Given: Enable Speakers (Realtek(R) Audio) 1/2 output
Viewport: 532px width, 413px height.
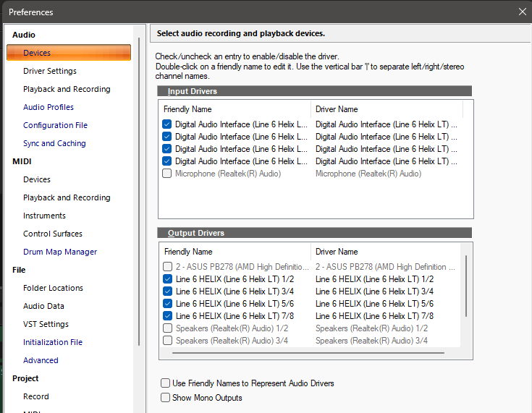Looking at the screenshot, I should 168,328.
